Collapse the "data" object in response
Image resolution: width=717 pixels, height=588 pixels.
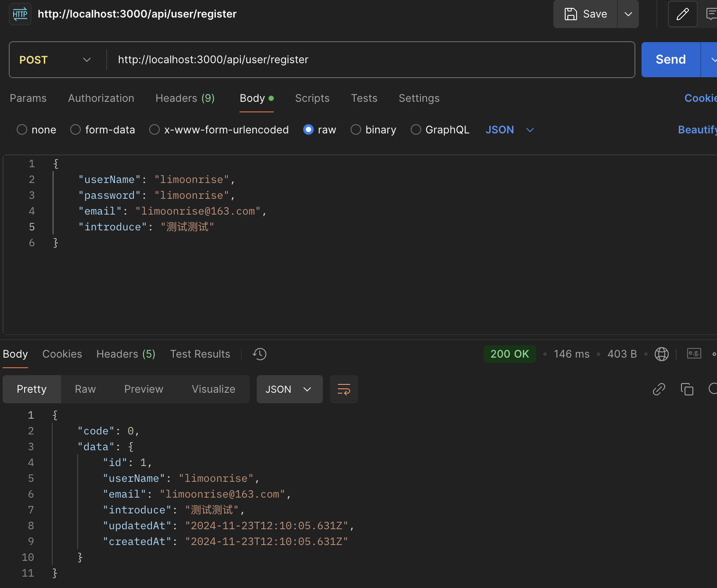click(x=105, y=447)
